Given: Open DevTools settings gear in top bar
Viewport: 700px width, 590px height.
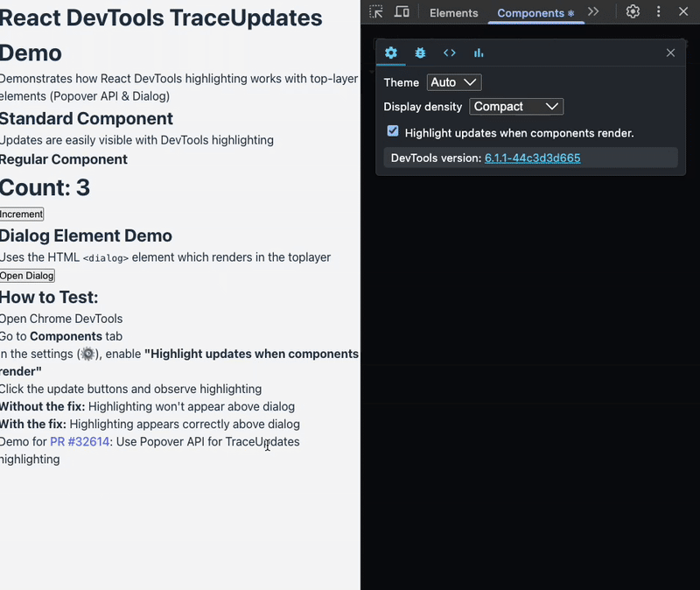Looking at the screenshot, I should click(x=633, y=12).
